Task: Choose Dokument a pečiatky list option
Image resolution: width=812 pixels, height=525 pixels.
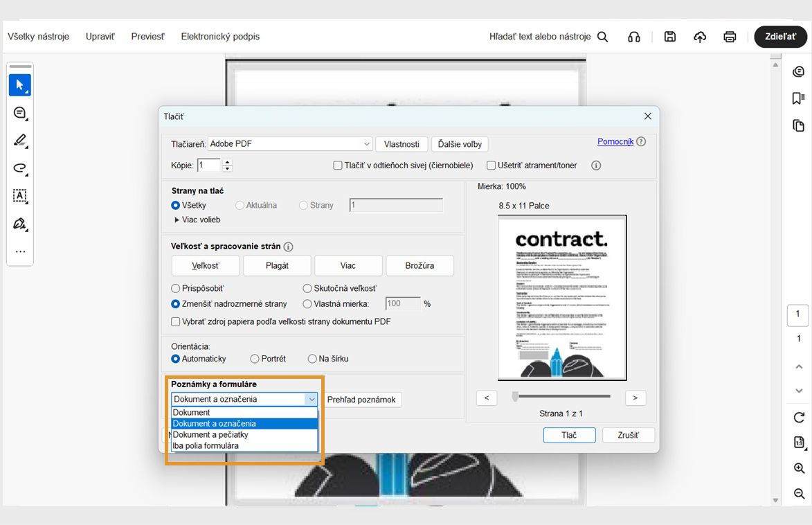Action: point(244,434)
